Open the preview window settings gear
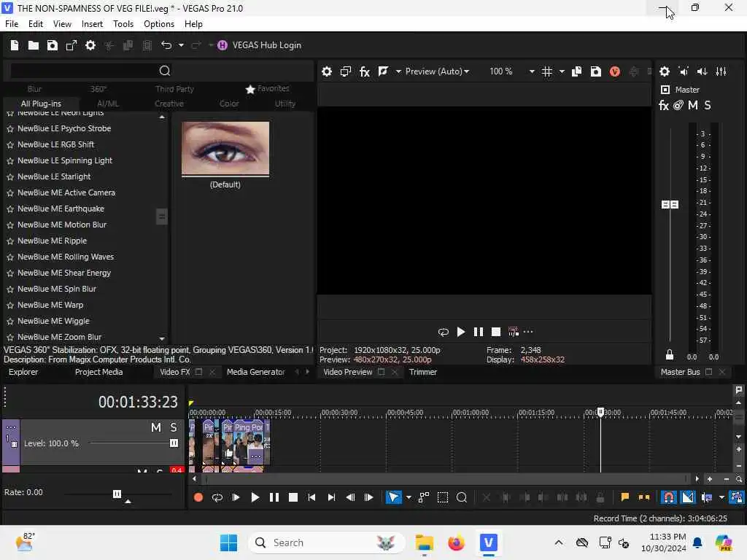This screenshot has height=560, width=747. [326, 71]
